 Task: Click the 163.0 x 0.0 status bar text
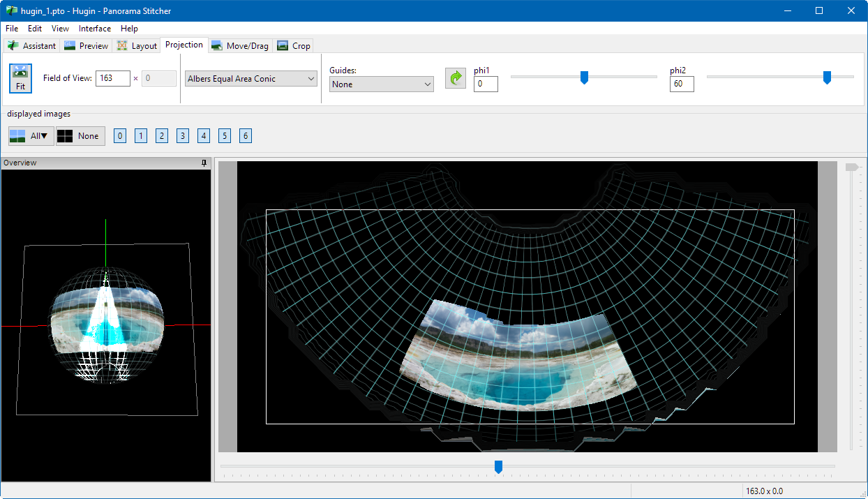tap(764, 491)
